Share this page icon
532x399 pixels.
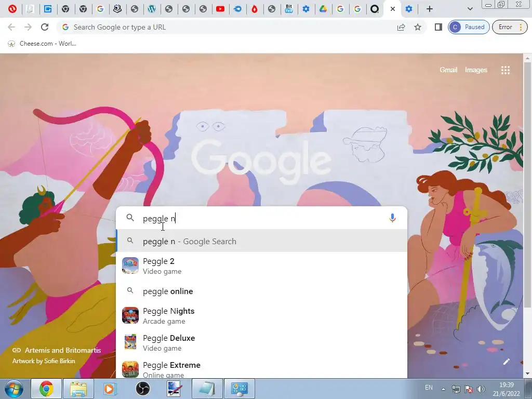[x=401, y=27]
